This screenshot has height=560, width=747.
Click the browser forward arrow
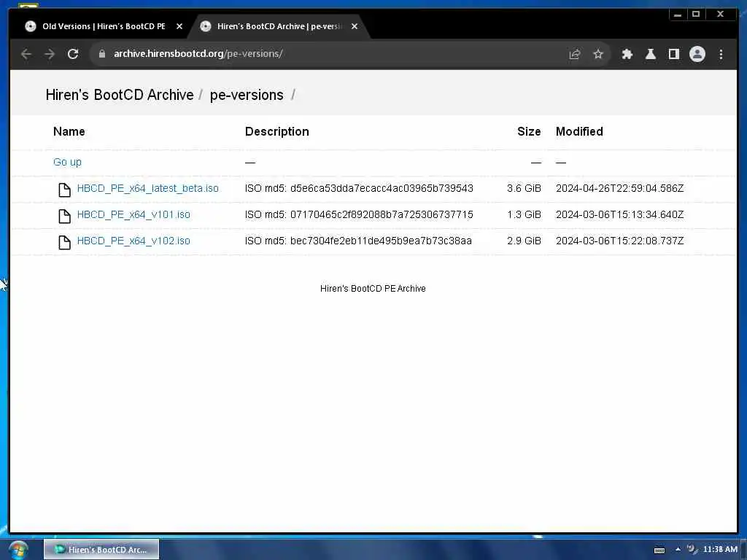pos(50,54)
